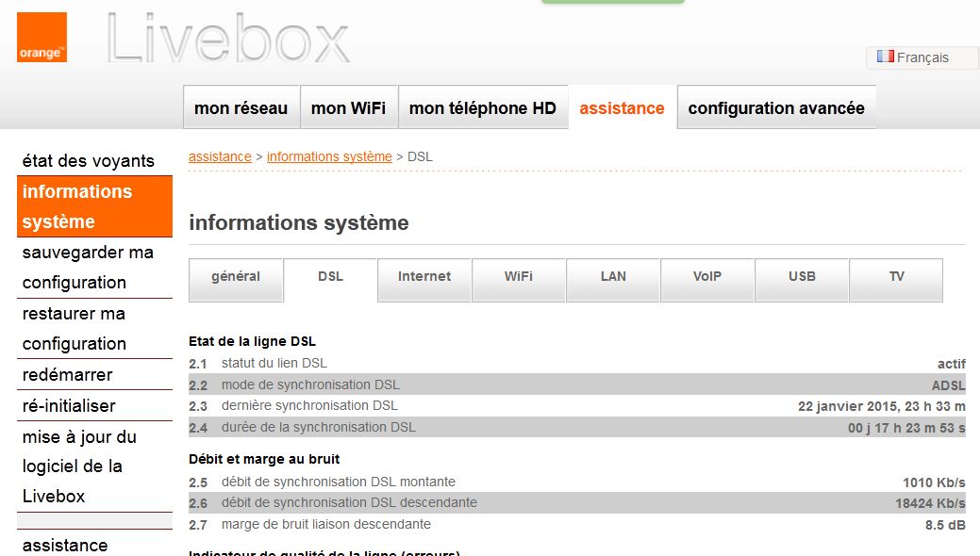980x556 pixels.
Task: Click redémarrer in the left menu
Action: [x=67, y=375]
